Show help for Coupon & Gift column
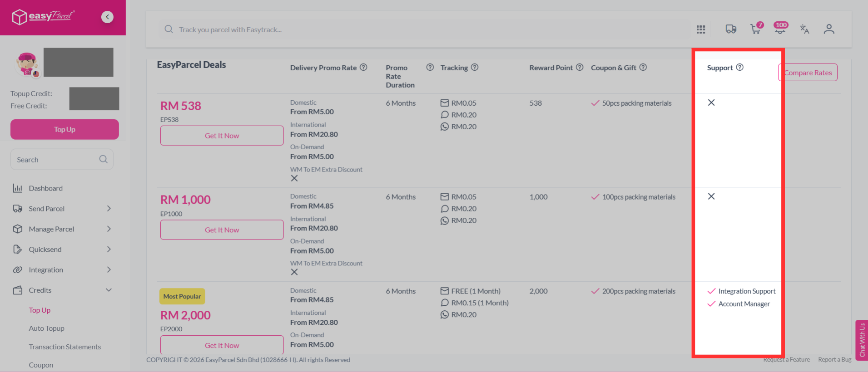Viewport: 868px width, 372px height. tap(643, 67)
